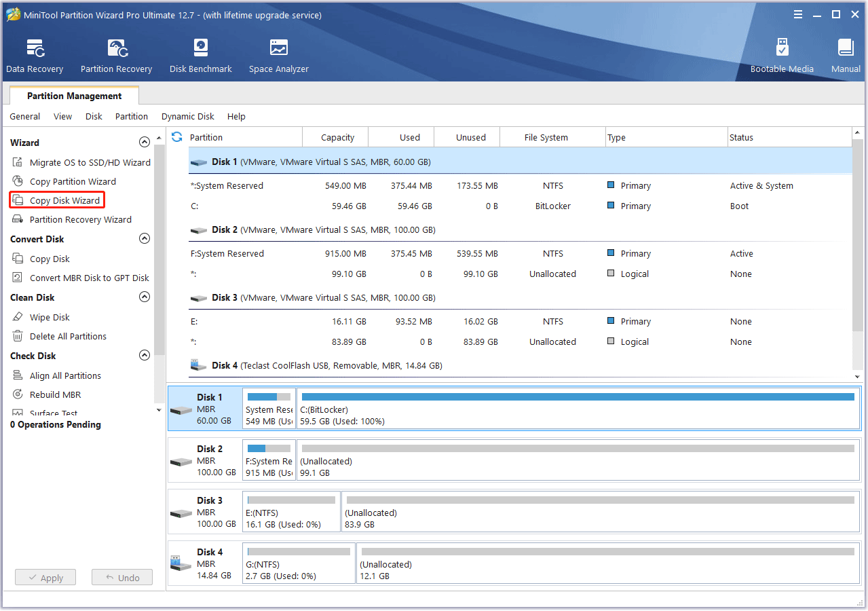Collapse the Check Disk section

144,356
